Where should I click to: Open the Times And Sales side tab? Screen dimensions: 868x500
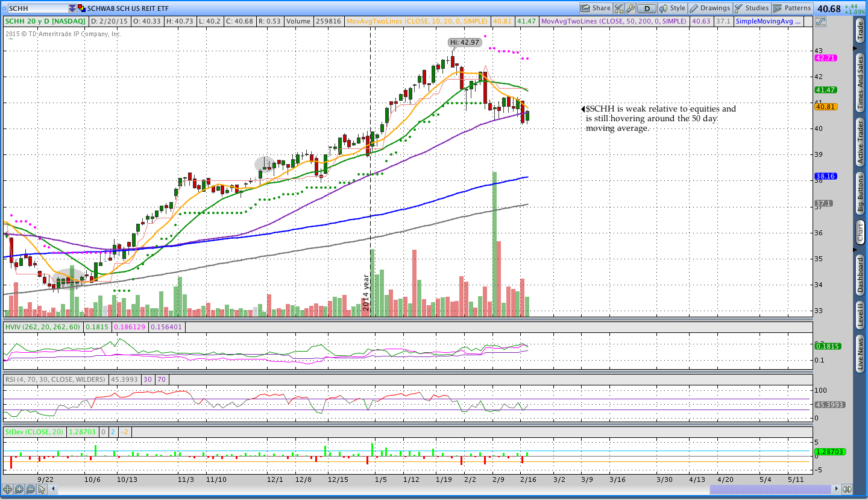coord(861,81)
